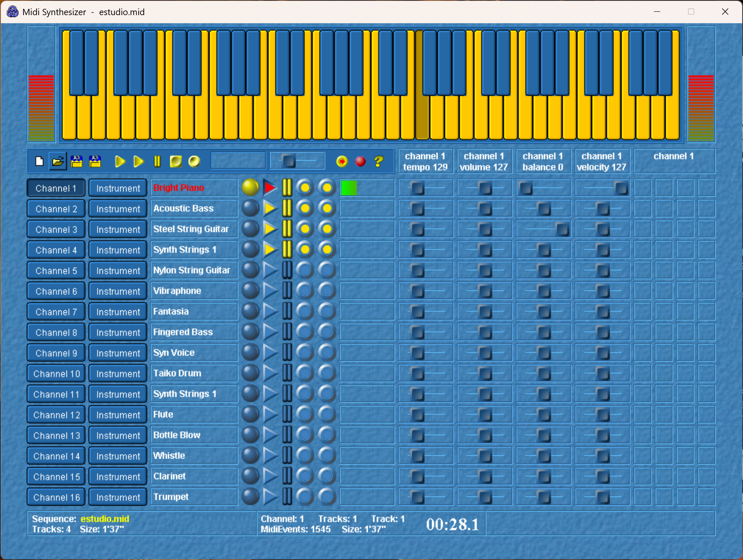Pause playback using the toolbar pause icon
This screenshot has height=560, width=743.
tap(157, 161)
